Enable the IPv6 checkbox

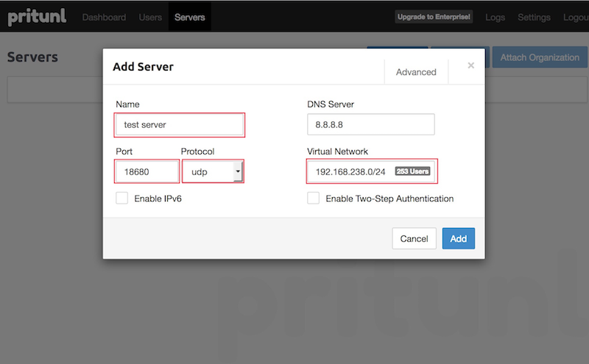122,199
